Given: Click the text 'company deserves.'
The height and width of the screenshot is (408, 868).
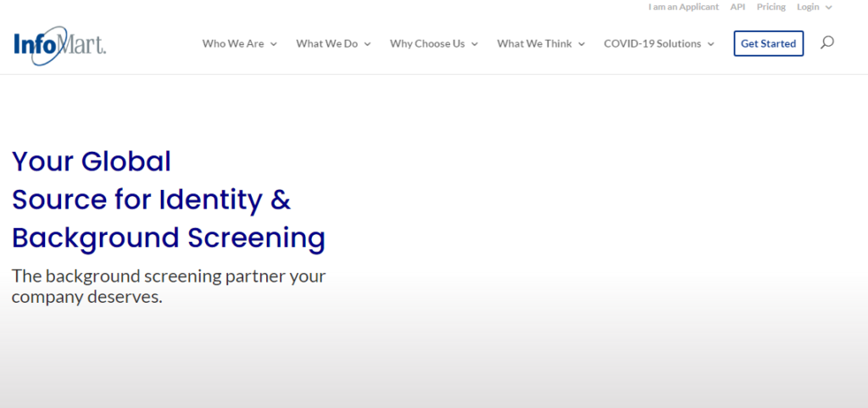Looking at the screenshot, I should pos(87,297).
